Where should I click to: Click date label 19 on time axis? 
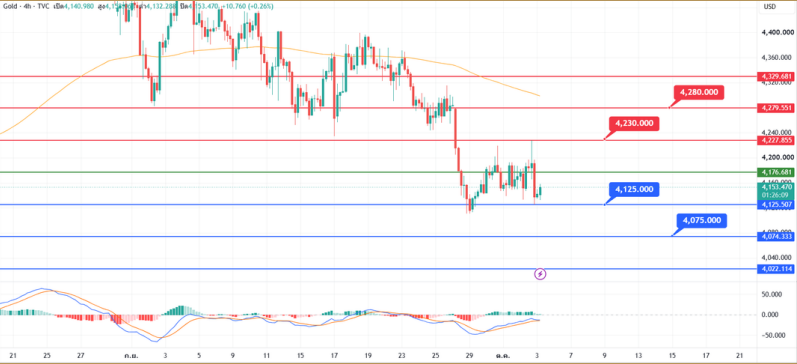pos(368,355)
